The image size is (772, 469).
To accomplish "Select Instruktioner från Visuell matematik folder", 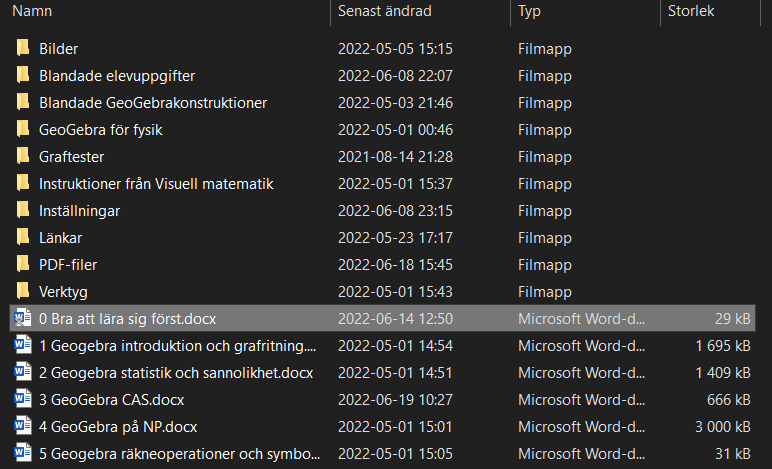I will pyautogui.click(x=156, y=183).
